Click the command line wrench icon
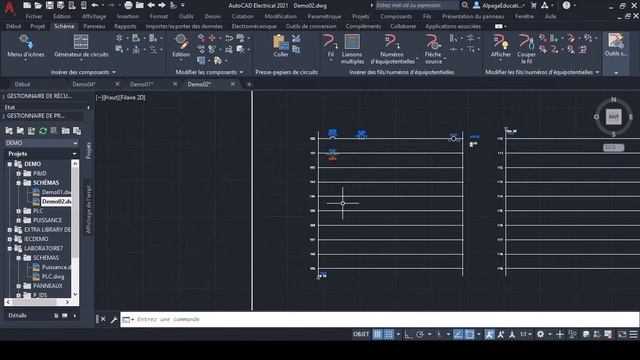Screen dimensions: 640x360 pos(114,320)
